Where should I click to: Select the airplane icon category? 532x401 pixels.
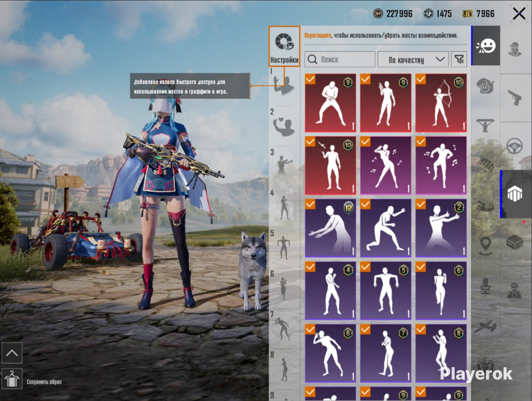pyautogui.click(x=485, y=327)
